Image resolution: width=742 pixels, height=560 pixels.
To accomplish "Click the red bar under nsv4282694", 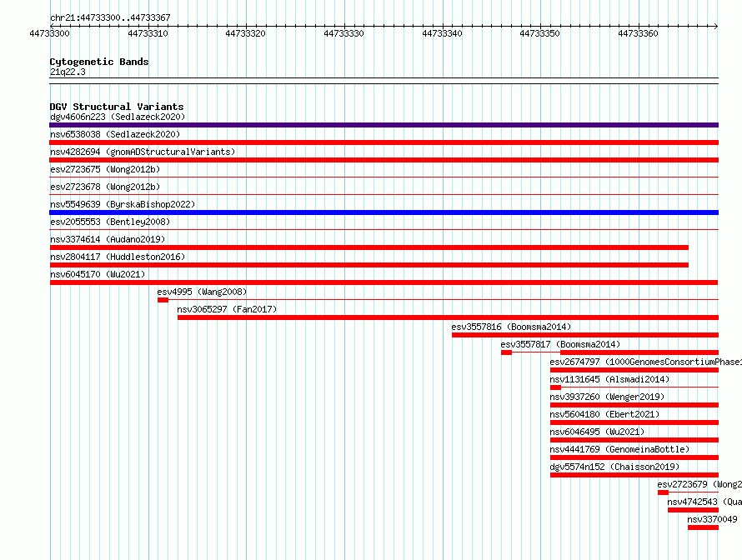I will 384,160.
